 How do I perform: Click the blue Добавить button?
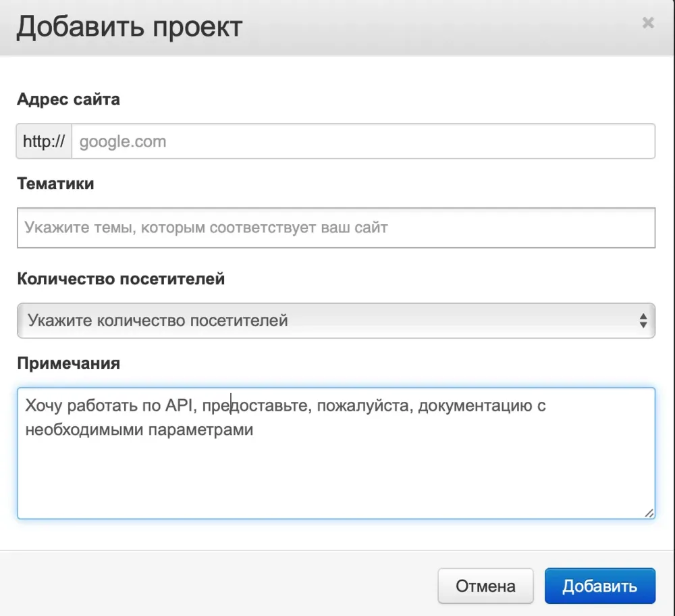[x=600, y=586]
